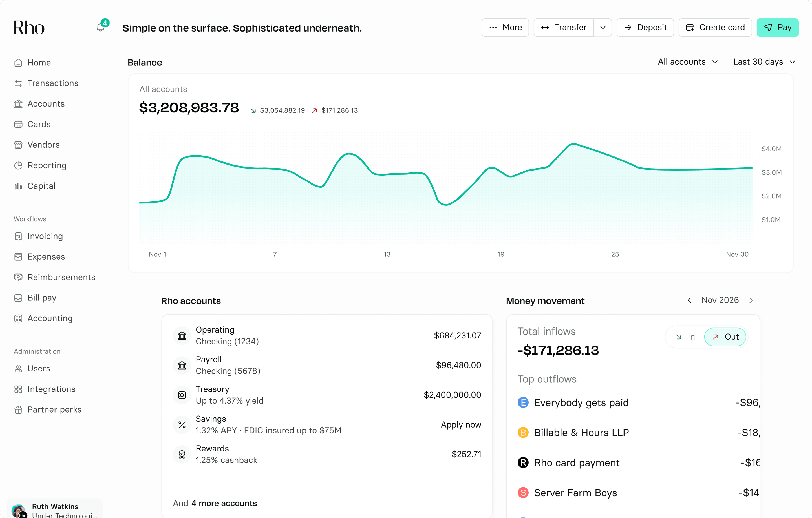This screenshot has width=812, height=518.
Task: Click the Reimbursements icon
Action: click(18, 277)
